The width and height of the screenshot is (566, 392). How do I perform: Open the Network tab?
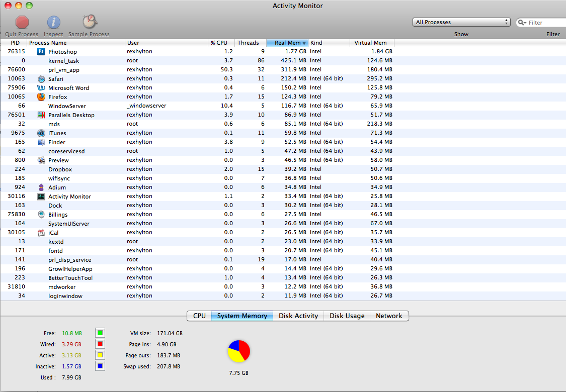coord(389,316)
